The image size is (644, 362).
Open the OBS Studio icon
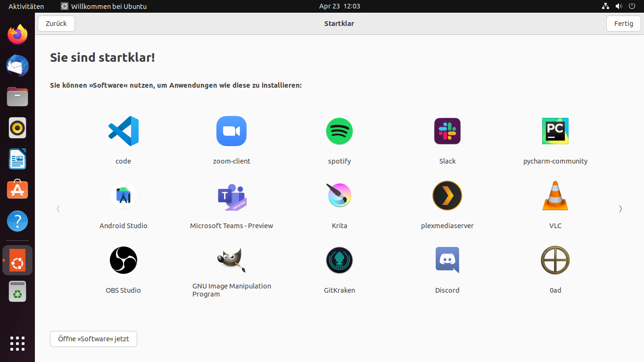124,260
